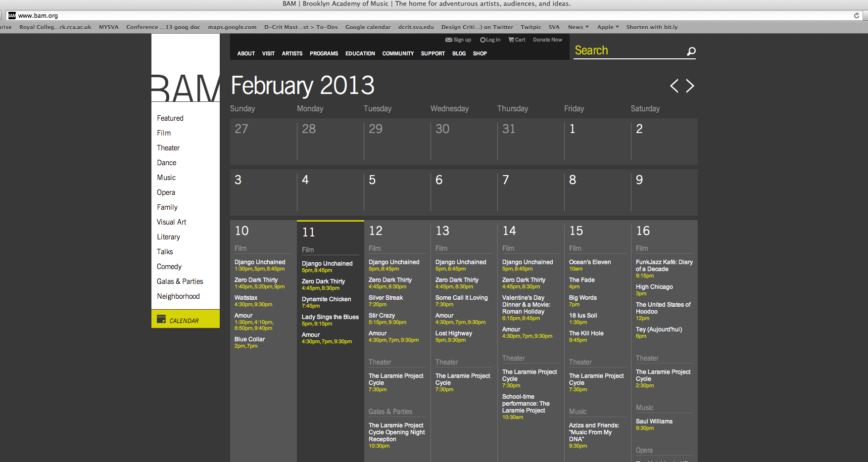Open the Education menu item
This screenshot has width=868, height=462.
click(x=360, y=53)
